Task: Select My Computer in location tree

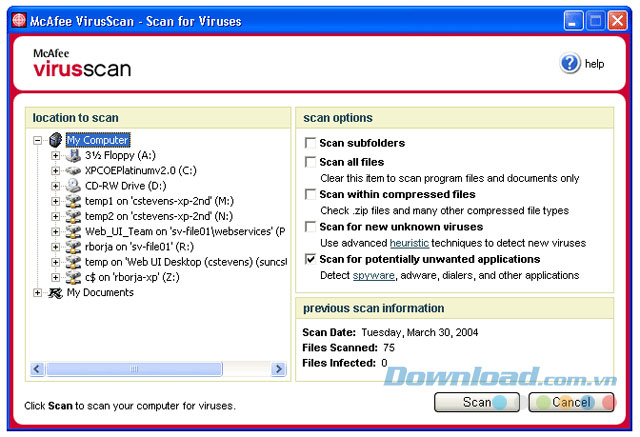Action: (98, 140)
